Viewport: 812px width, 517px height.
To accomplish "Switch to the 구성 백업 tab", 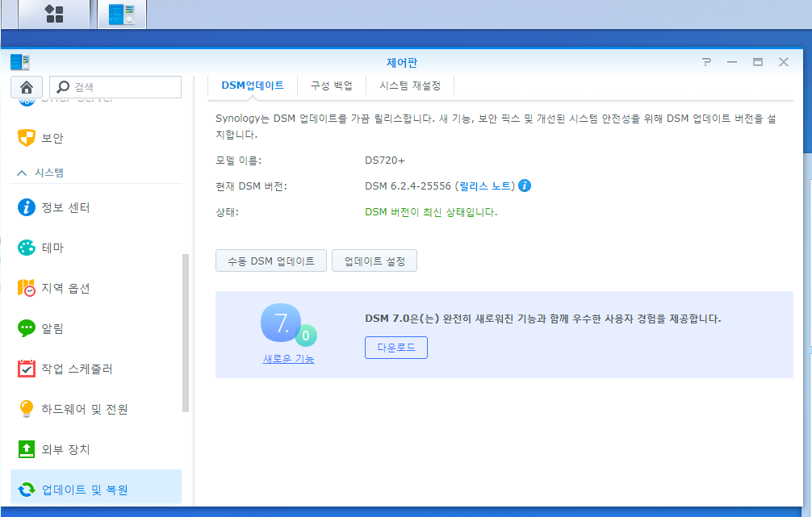I will click(332, 85).
